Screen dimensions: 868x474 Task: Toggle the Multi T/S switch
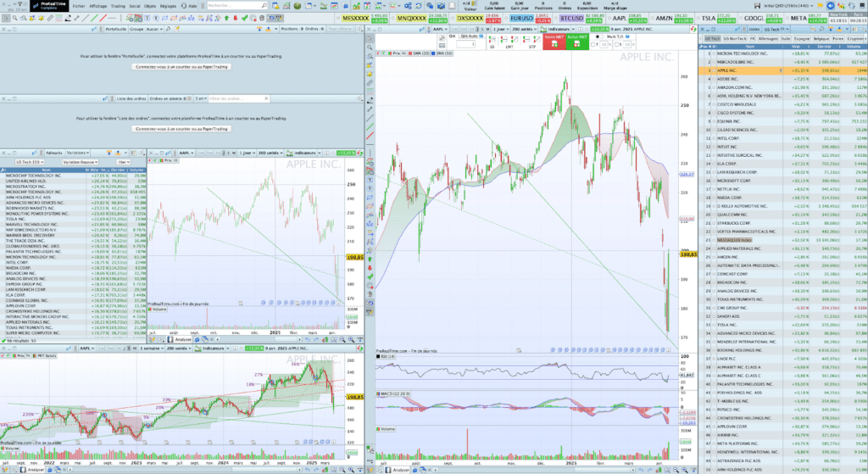click(x=598, y=36)
